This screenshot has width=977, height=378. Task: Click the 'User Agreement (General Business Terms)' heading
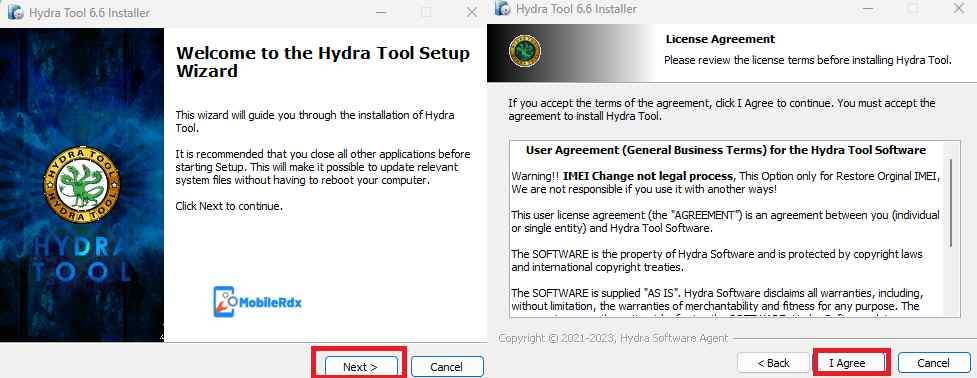pos(726,150)
